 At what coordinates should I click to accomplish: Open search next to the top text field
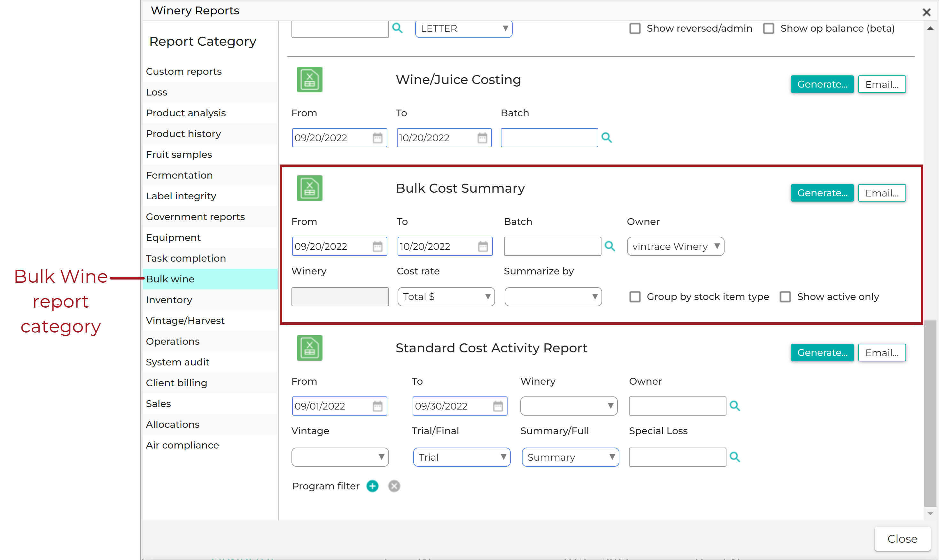tap(397, 28)
